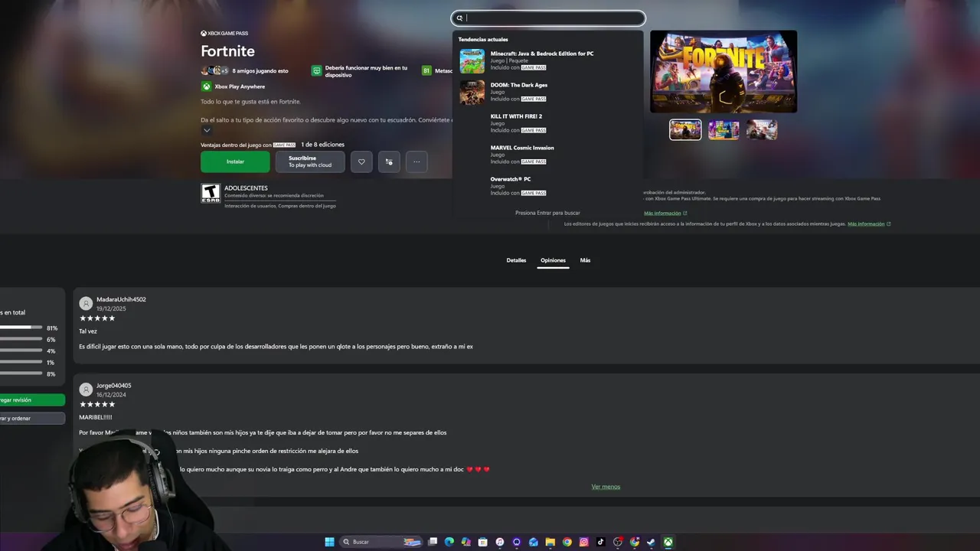Open Jorge040405's profile avatar
This screenshot has width=980, height=551.
(x=86, y=390)
